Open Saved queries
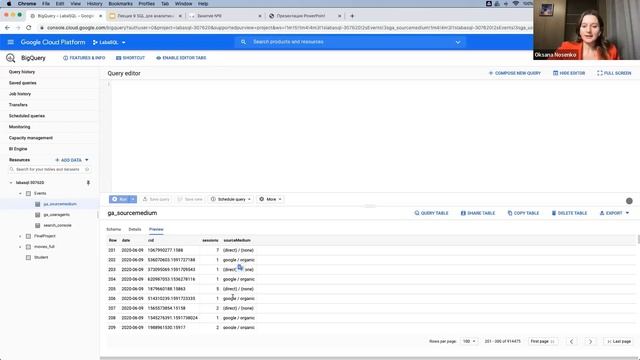The width and height of the screenshot is (640, 360). tap(23, 83)
